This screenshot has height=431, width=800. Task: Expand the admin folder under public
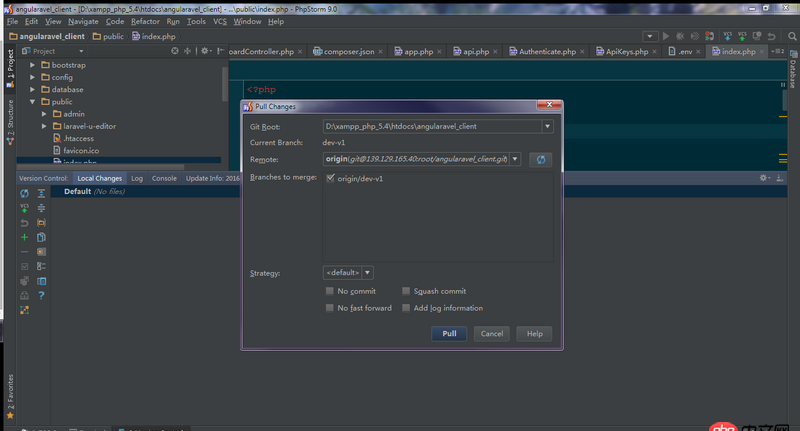(44, 114)
